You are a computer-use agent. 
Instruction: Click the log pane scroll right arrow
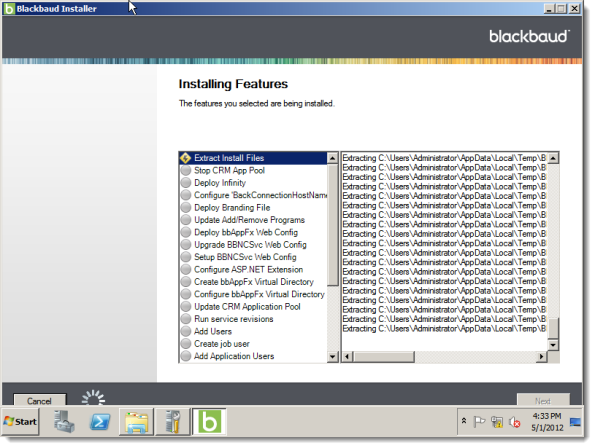[541, 357]
